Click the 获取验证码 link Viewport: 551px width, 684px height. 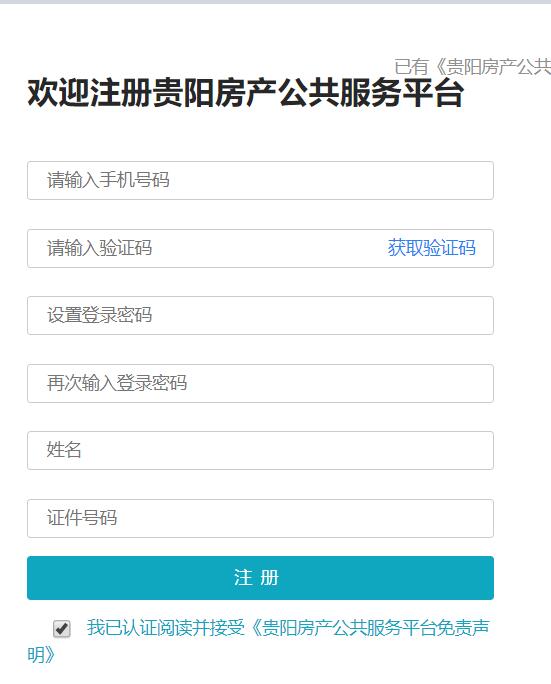click(x=431, y=248)
